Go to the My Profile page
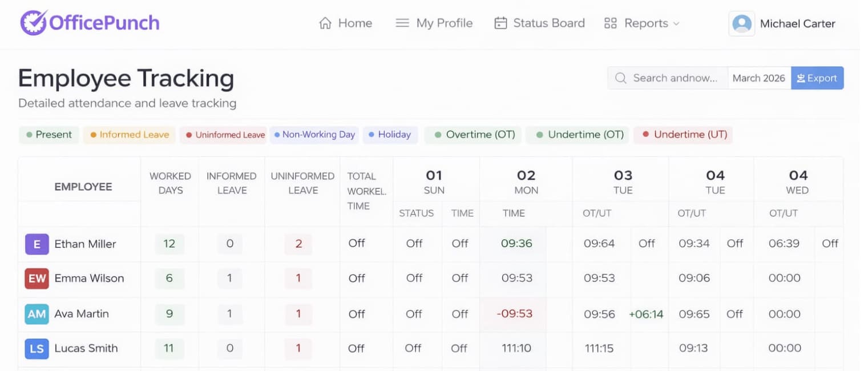 point(444,23)
